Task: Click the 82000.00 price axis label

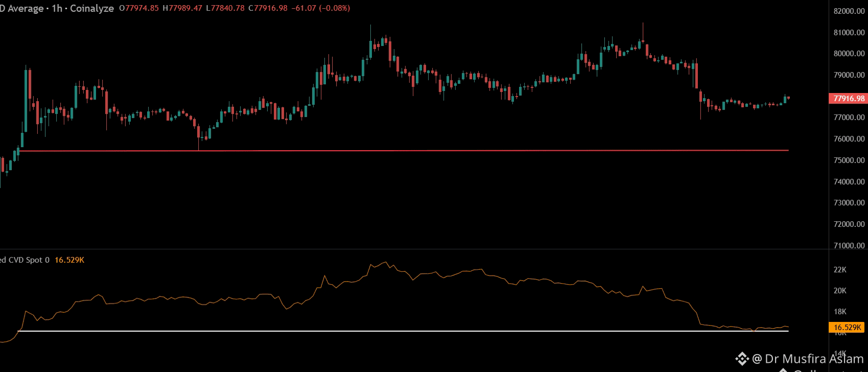Action: click(849, 11)
